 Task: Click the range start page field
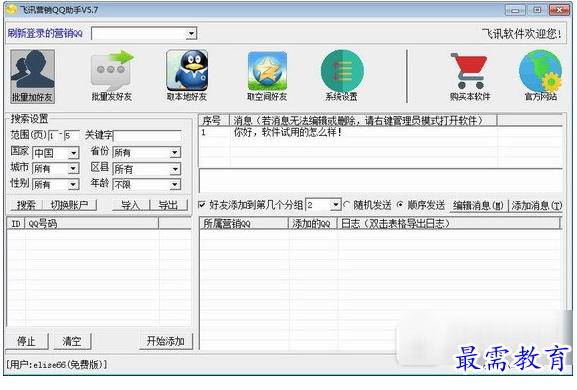tap(53, 136)
